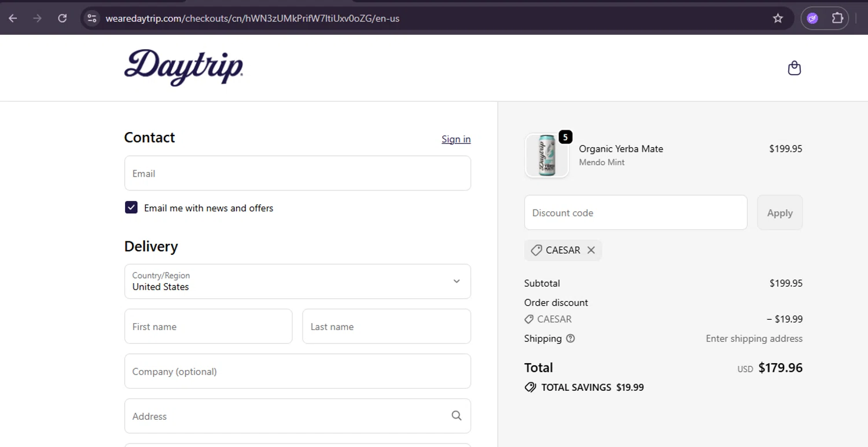Screen dimensions: 868x447
Task: Open the purple browser extension icon
Action: pos(812,18)
